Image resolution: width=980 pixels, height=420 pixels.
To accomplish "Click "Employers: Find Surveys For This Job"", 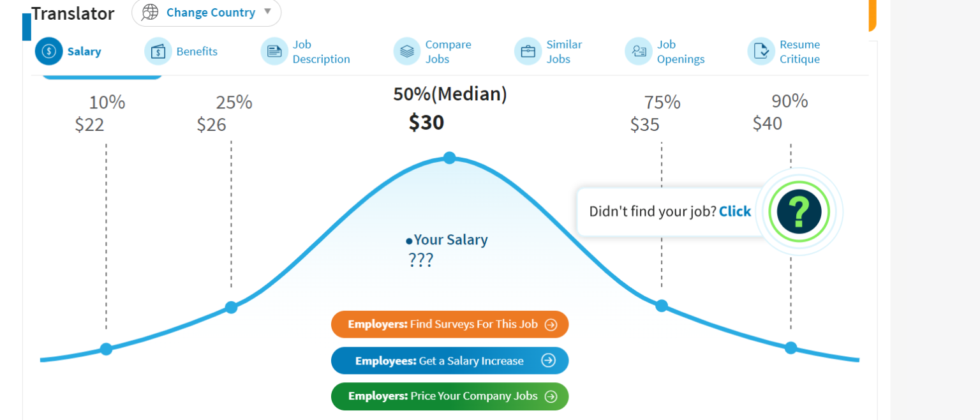I will (449, 324).
